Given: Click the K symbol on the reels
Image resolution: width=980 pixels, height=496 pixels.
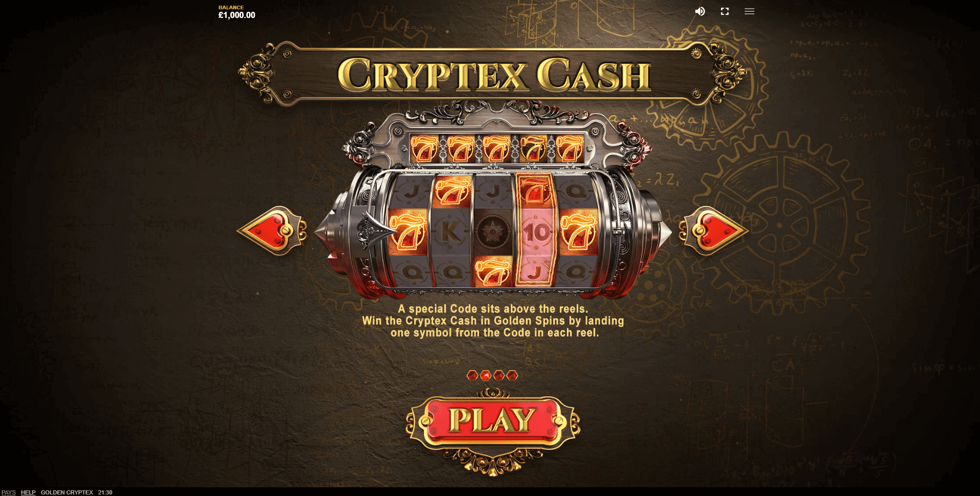Looking at the screenshot, I should click(451, 232).
